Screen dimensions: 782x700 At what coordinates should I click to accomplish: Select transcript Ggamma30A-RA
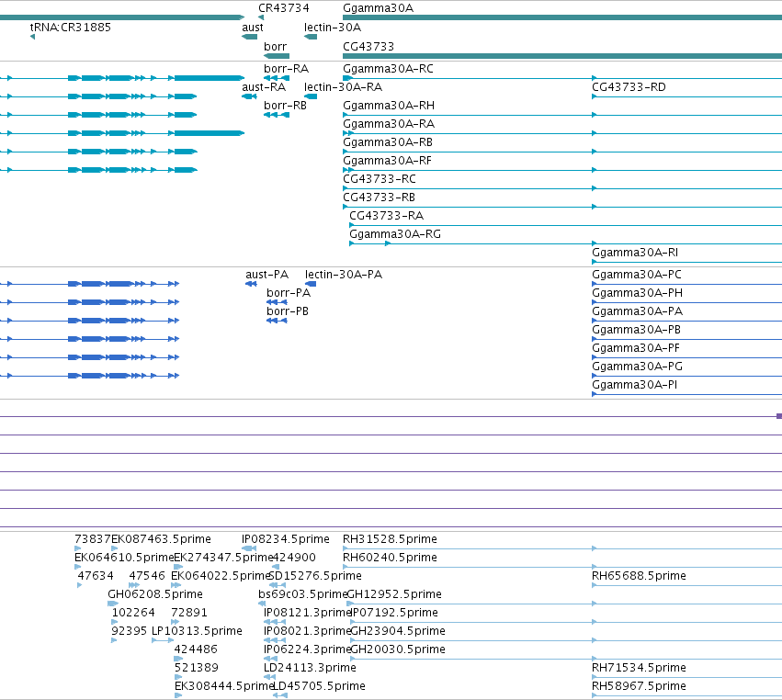389,124
